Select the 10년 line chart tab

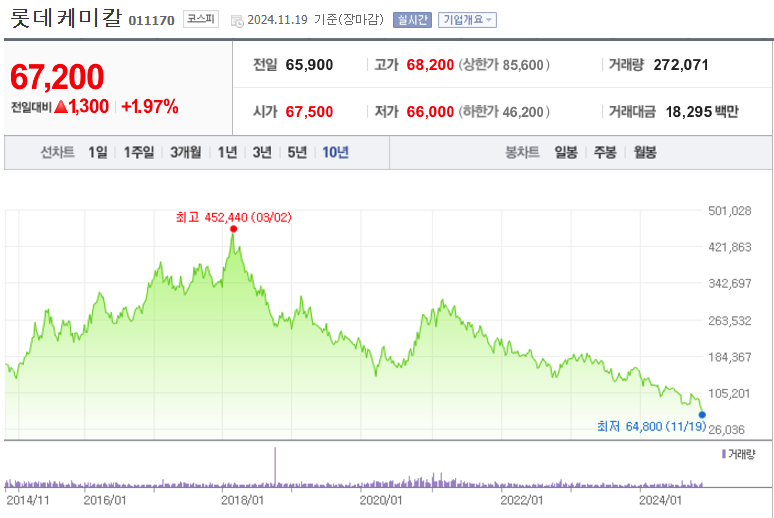[x=336, y=152]
